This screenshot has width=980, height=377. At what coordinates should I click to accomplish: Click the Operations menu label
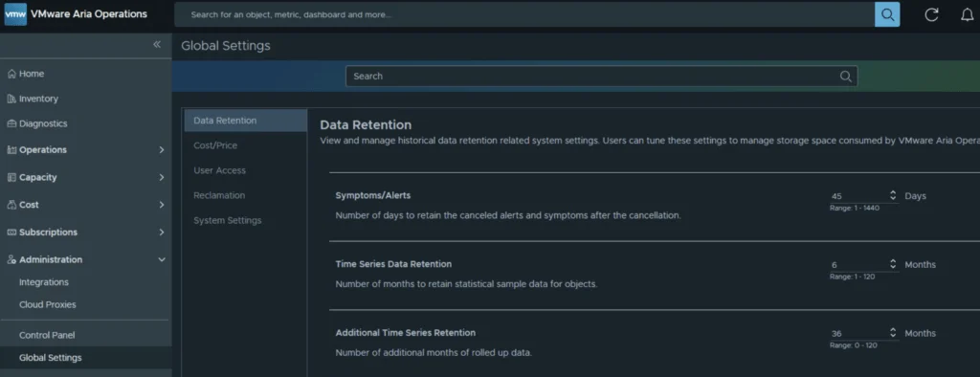[42, 150]
